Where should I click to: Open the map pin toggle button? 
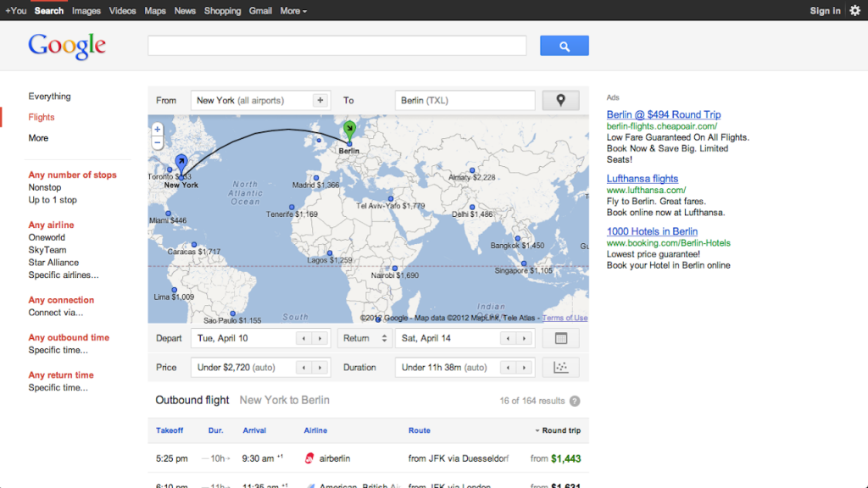560,100
